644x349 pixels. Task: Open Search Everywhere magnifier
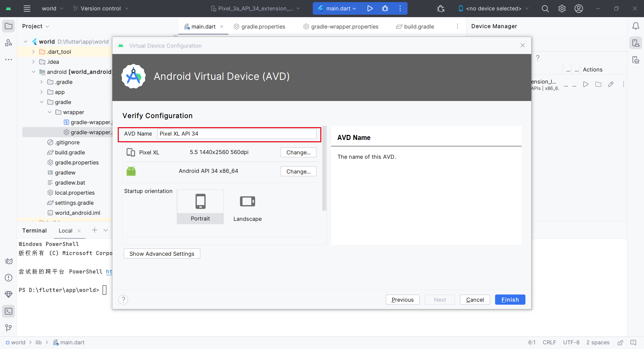[545, 8]
